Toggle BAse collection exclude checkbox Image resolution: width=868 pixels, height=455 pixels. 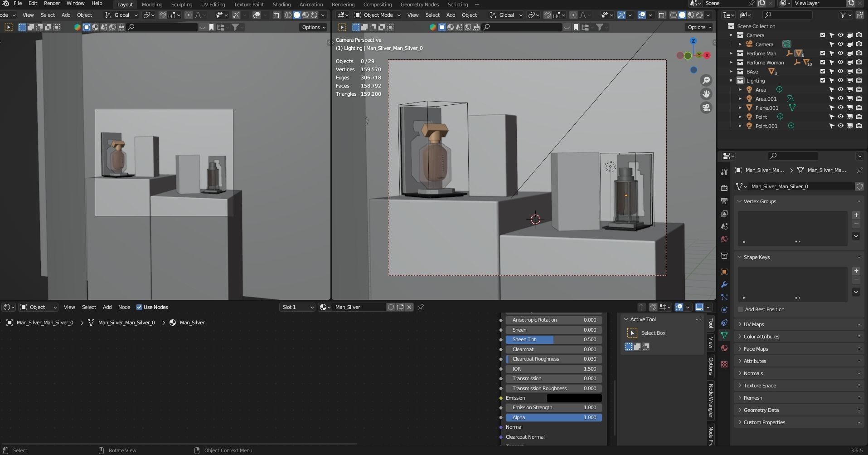click(823, 72)
